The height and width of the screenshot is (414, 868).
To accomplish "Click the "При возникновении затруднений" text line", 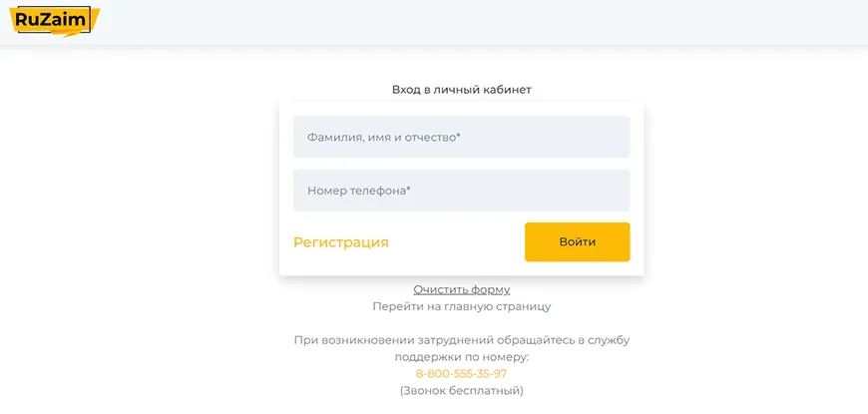I will (462, 340).
